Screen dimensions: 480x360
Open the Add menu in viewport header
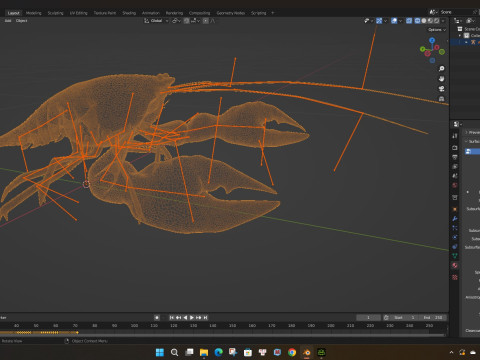[x=8, y=21]
